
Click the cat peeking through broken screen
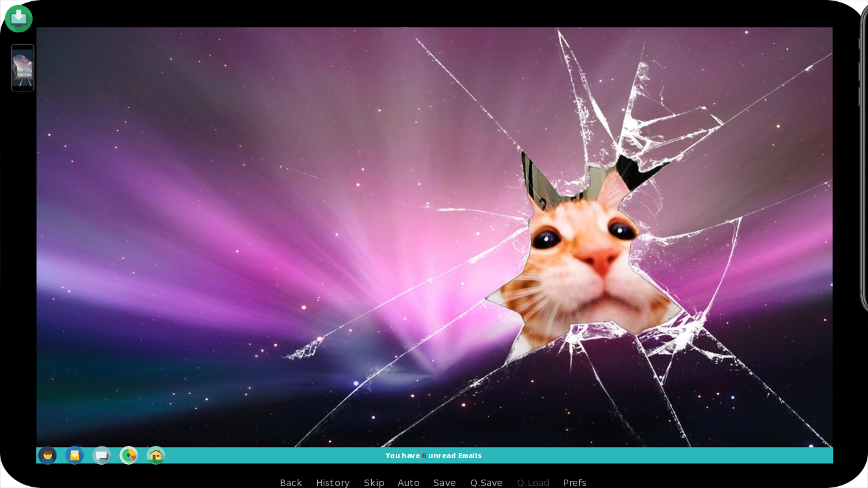(584, 260)
